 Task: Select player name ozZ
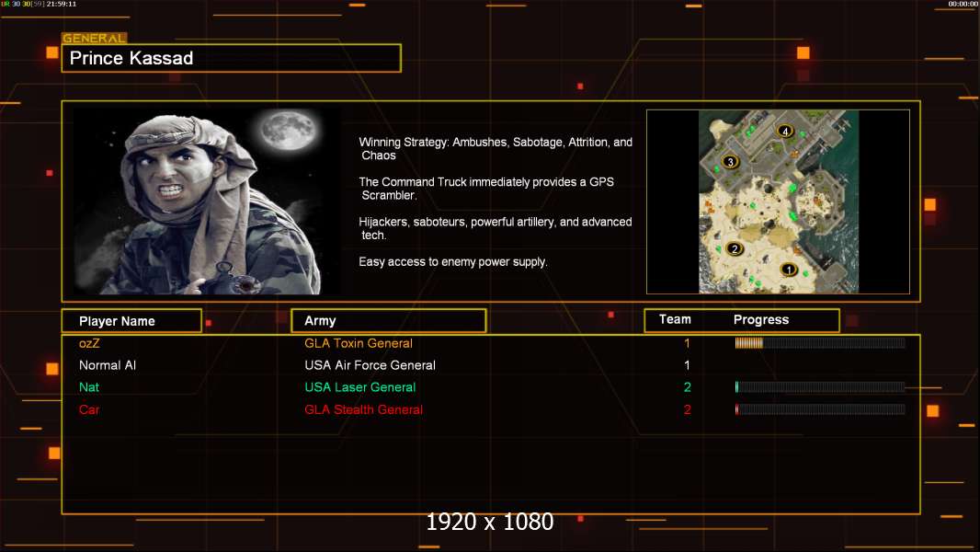(89, 343)
